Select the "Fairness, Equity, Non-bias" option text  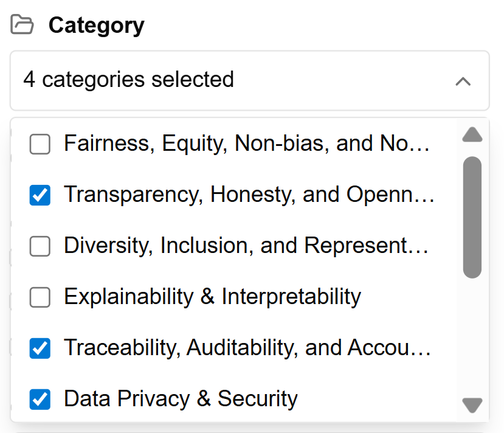click(246, 144)
